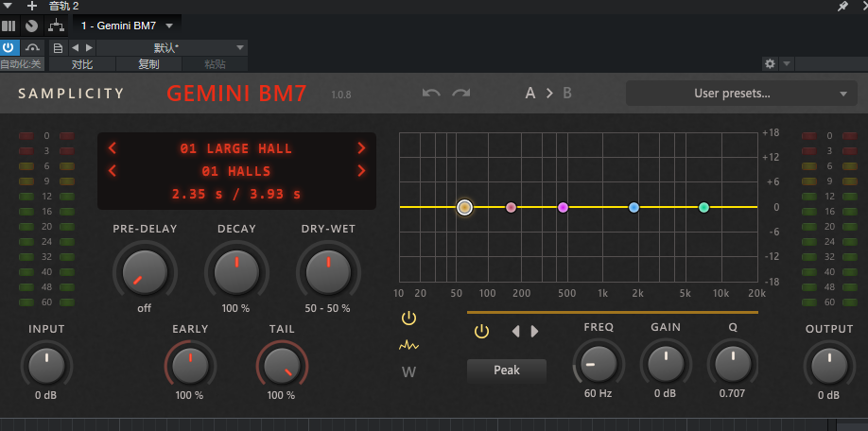
Task: Open the preset file page icon
Action: click(x=58, y=47)
